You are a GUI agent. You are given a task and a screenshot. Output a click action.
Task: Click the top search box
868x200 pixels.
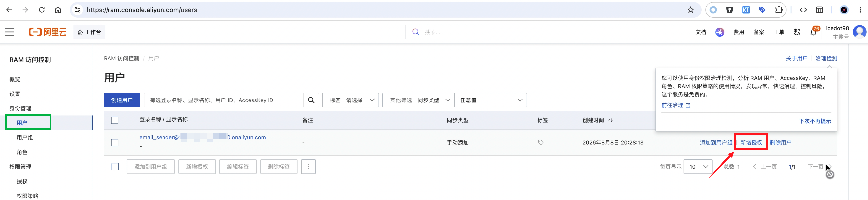pyautogui.click(x=546, y=32)
